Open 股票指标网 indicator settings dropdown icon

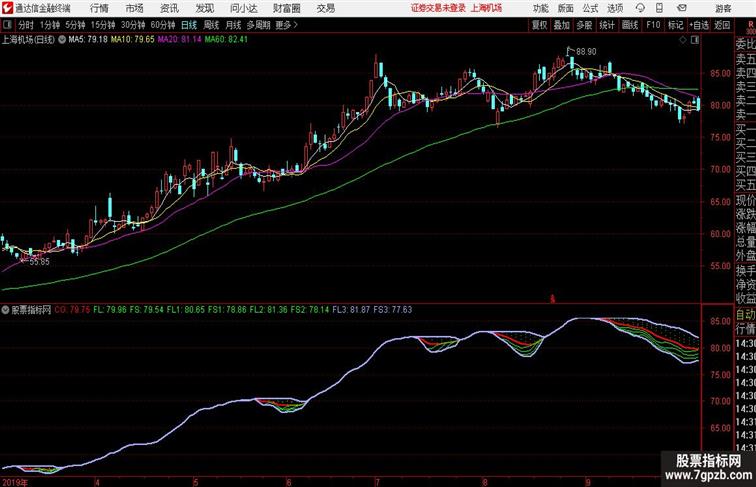[5, 310]
